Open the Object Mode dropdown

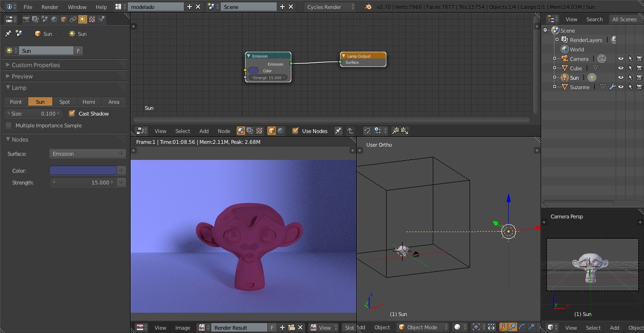click(x=422, y=327)
